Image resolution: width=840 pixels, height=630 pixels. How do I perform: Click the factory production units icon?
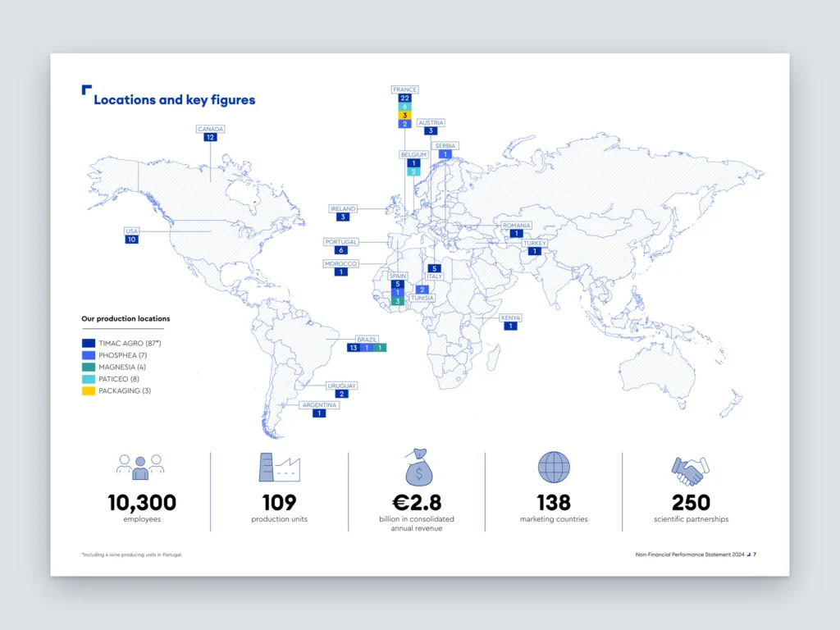coord(279,467)
